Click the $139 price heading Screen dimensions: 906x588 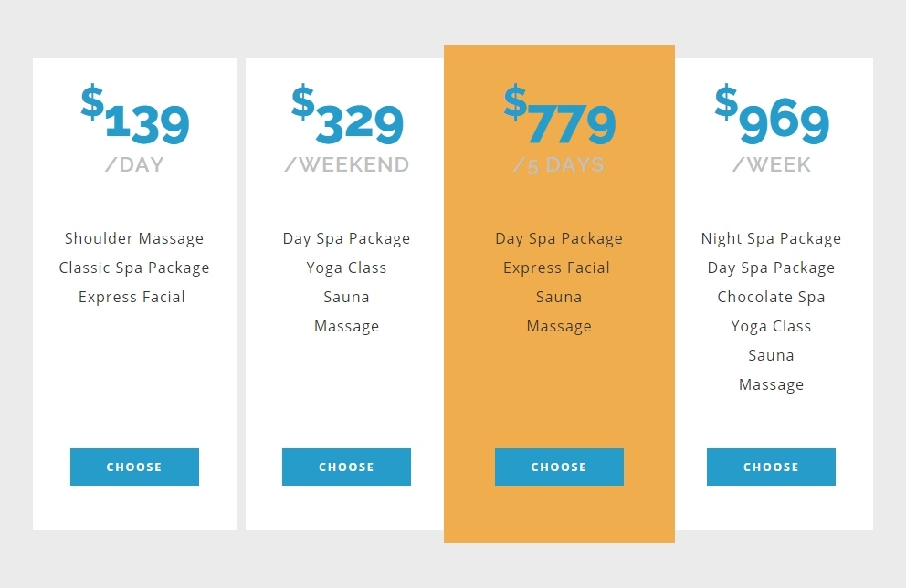click(x=134, y=115)
